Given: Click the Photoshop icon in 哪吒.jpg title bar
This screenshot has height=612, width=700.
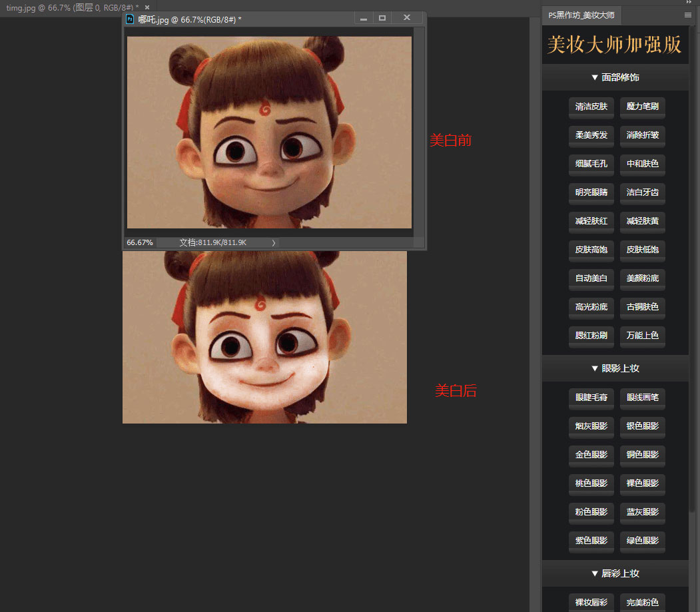Looking at the screenshot, I should pyautogui.click(x=131, y=19).
